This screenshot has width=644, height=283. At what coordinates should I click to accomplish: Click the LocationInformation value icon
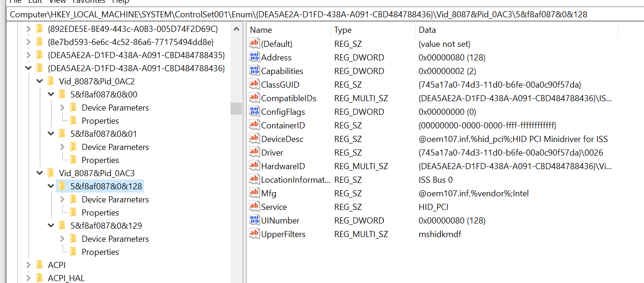pyautogui.click(x=255, y=179)
